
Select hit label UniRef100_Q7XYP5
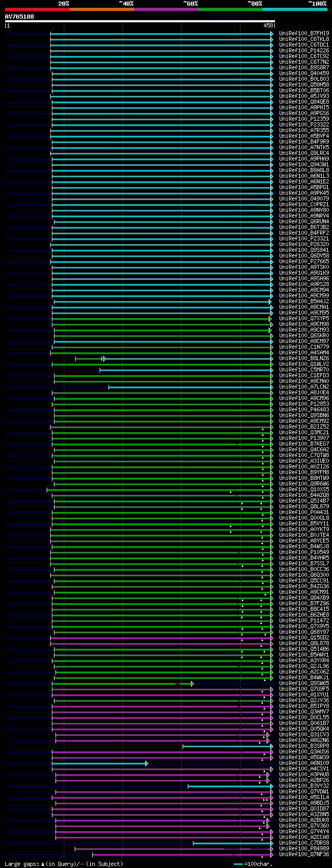pyautogui.click(x=304, y=318)
